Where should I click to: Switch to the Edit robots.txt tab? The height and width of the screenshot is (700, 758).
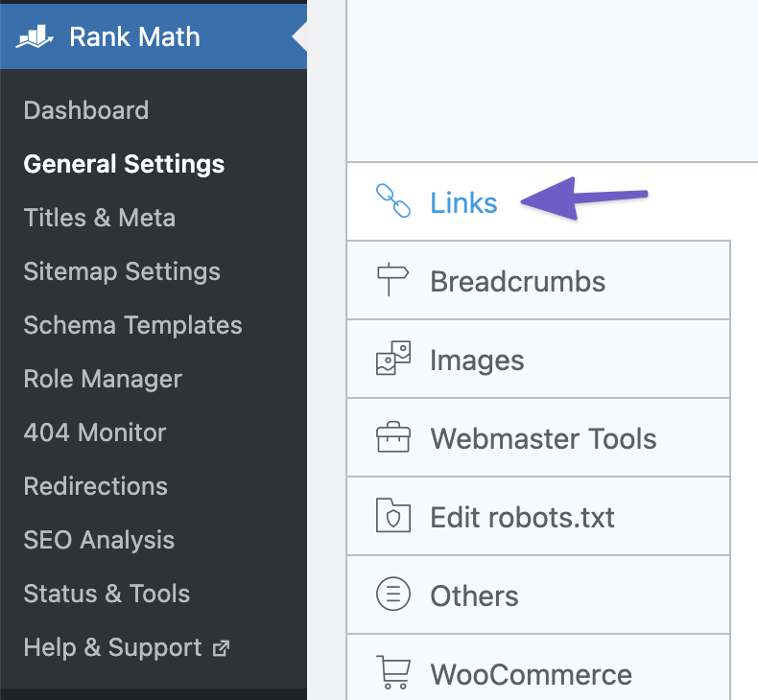[x=523, y=517]
